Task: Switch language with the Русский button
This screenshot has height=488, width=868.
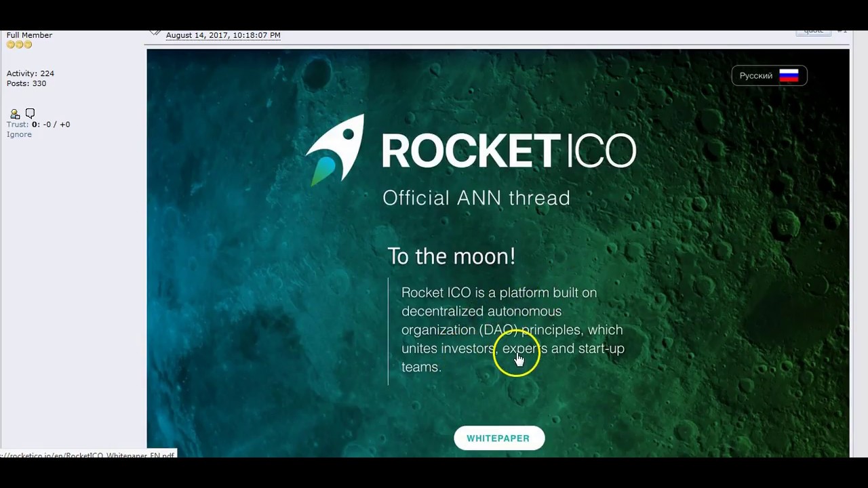Action: pyautogui.click(x=769, y=76)
